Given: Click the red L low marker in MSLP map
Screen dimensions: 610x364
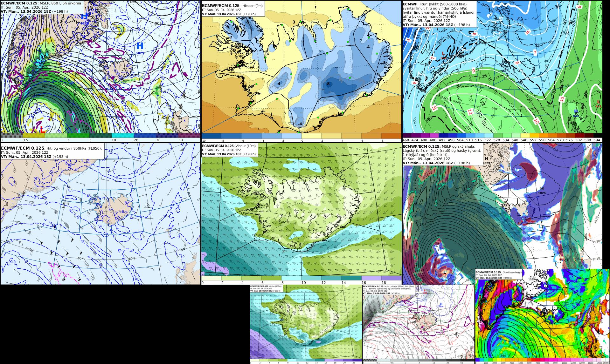Looking at the screenshot, I should click(42, 130).
